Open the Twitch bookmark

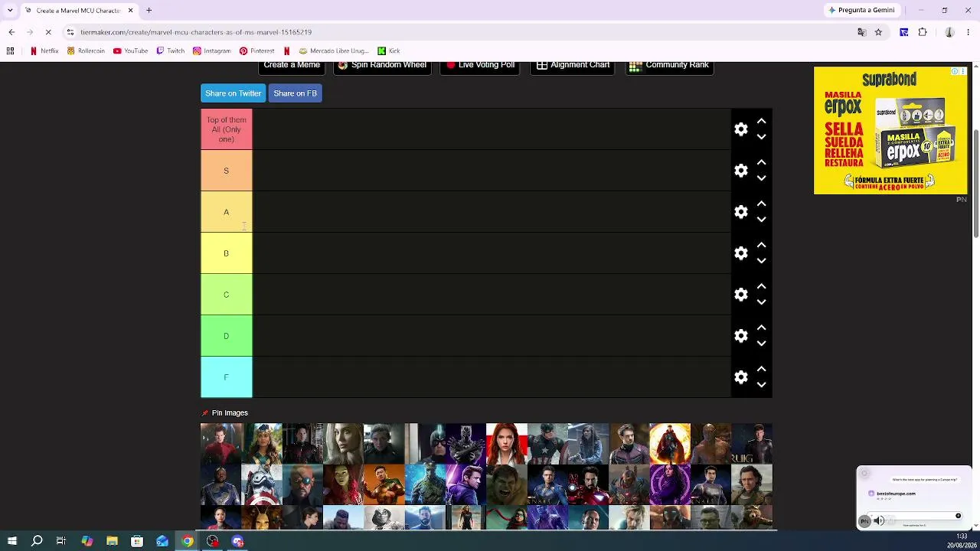[x=170, y=51]
